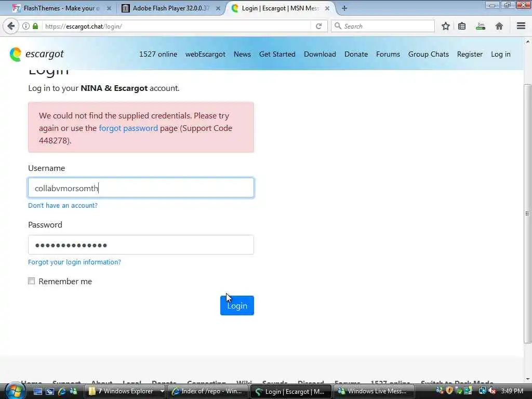Viewport: 532px width, 399px height.
Task: Go to browser home page icon
Action: click(499, 26)
